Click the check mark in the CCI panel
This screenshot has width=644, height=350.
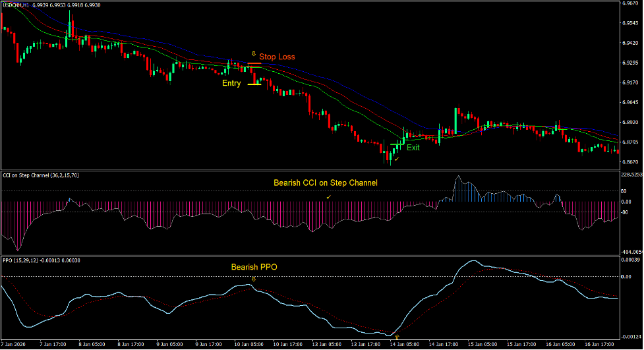[x=328, y=196]
